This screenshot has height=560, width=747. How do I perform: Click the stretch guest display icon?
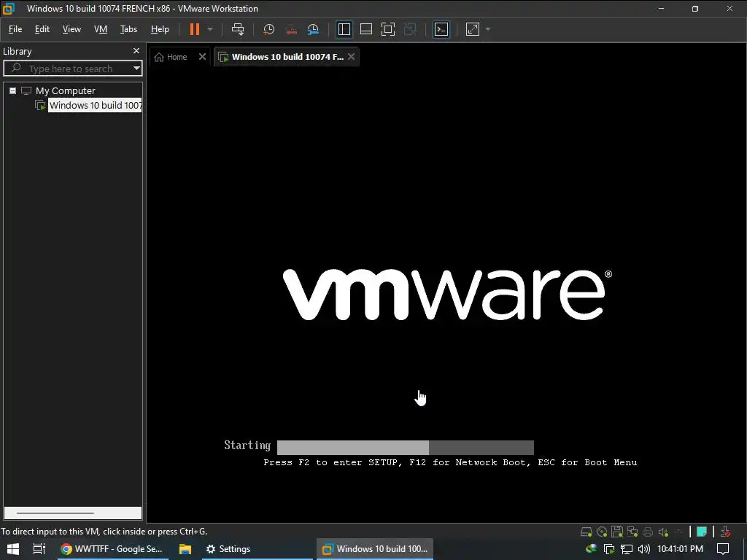(472, 29)
